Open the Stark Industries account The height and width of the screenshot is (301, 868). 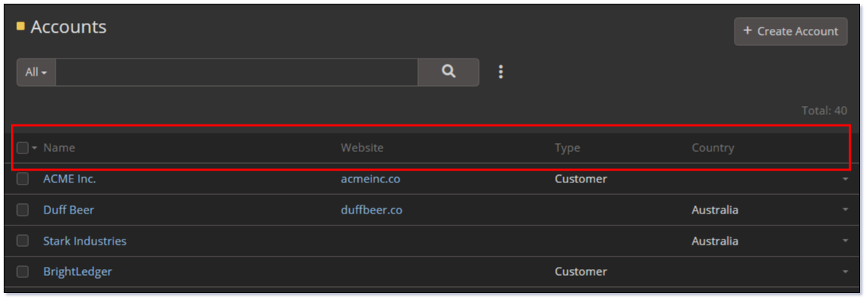click(x=85, y=241)
